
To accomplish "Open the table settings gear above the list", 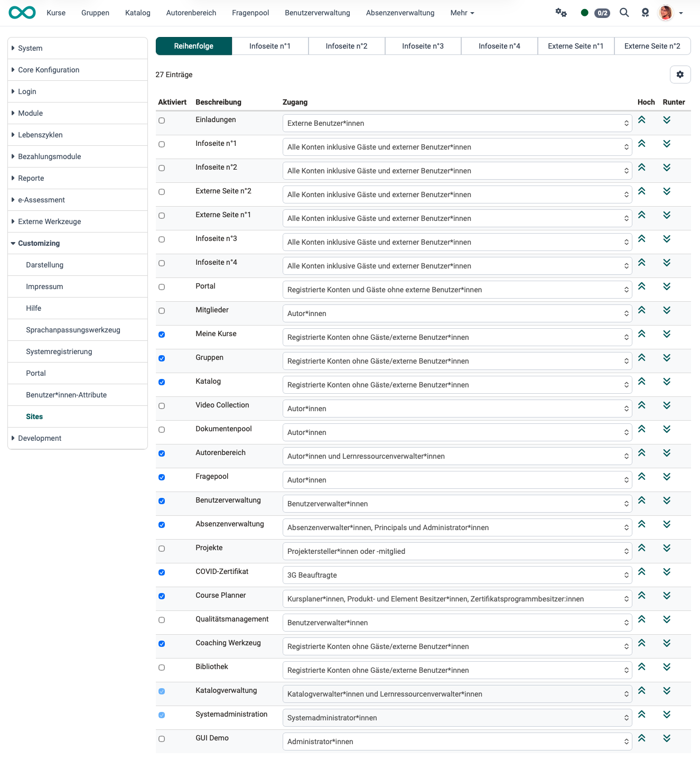I will tap(680, 75).
